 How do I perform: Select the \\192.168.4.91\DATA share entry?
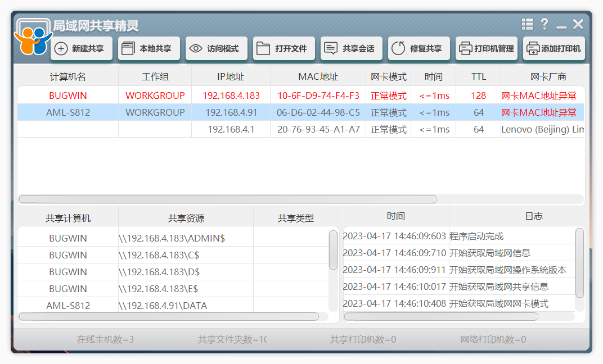[x=163, y=305]
